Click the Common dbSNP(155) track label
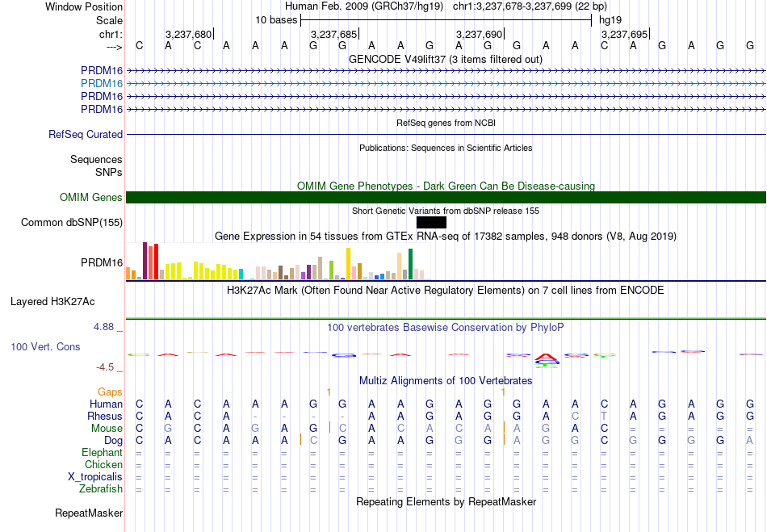The image size is (767, 532). click(72, 223)
